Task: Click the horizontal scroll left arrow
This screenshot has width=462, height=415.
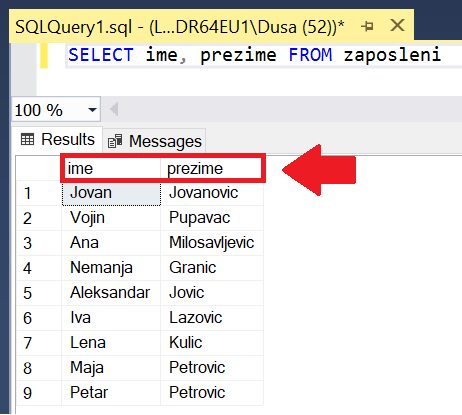Action: 114,109
